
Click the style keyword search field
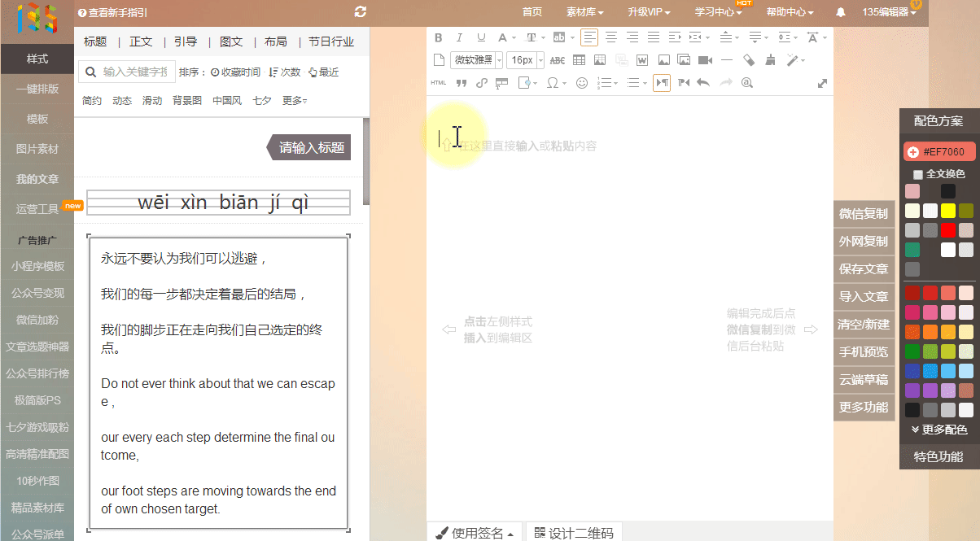(x=126, y=72)
